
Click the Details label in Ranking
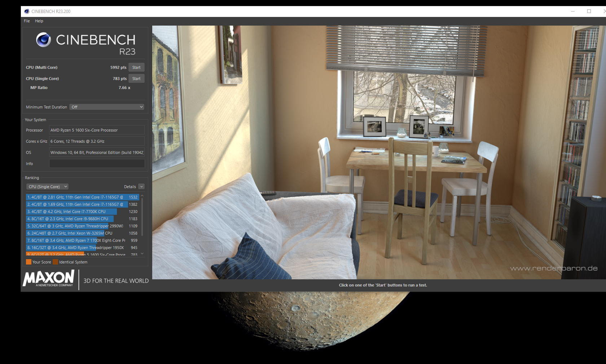tap(130, 187)
